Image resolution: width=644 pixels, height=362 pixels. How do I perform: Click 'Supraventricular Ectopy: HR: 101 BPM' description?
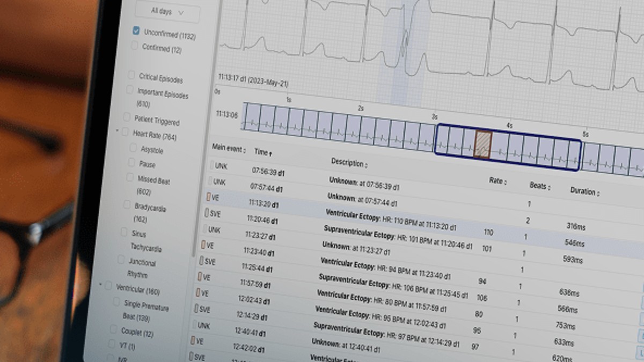pos(398,238)
